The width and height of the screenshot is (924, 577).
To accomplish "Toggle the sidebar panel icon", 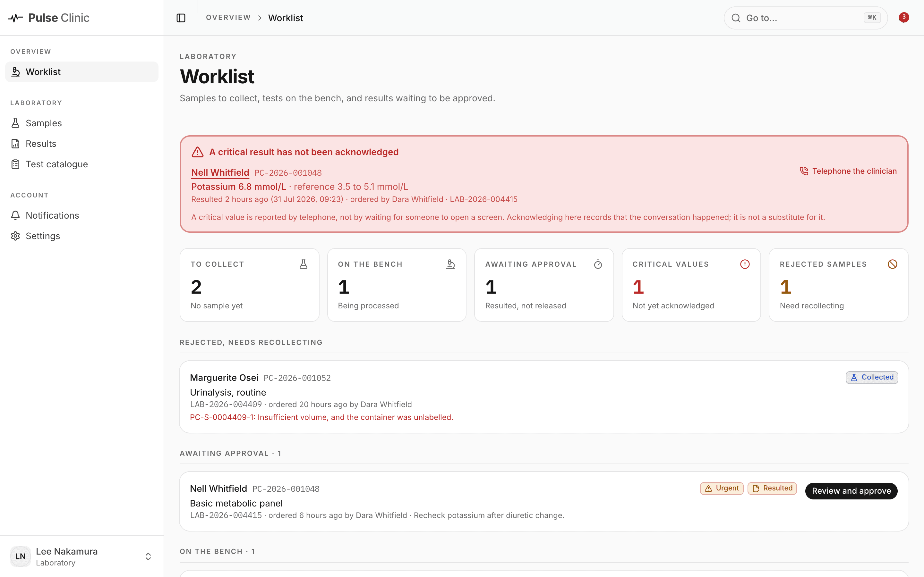I will tap(181, 18).
